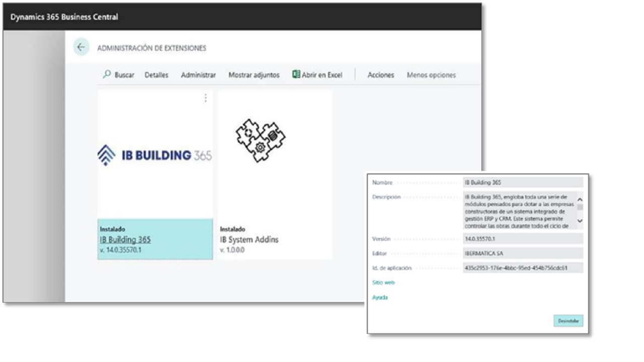Click the Sitio web link
Image resolution: width=644 pixels, height=362 pixels.
[383, 283]
